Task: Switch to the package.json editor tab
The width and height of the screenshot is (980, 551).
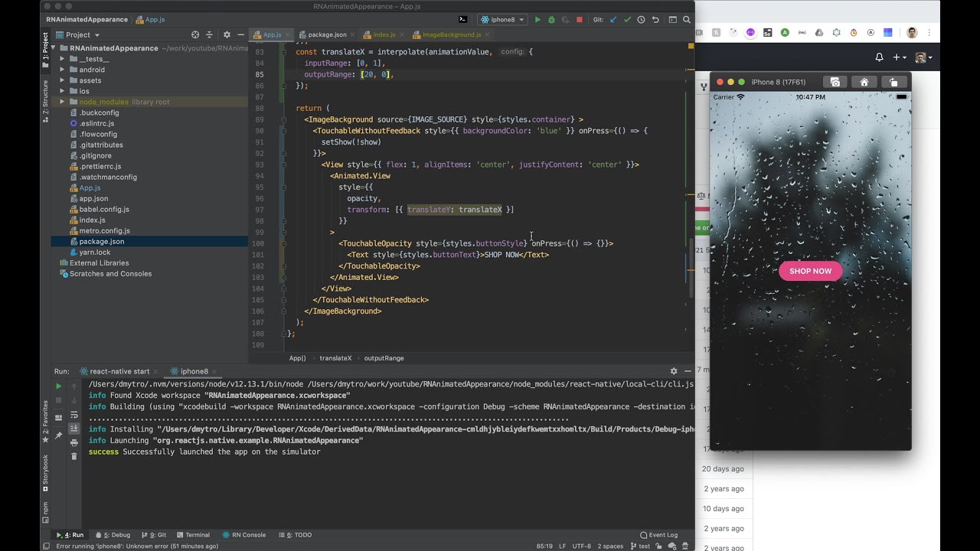Action: click(x=326, y=34)
